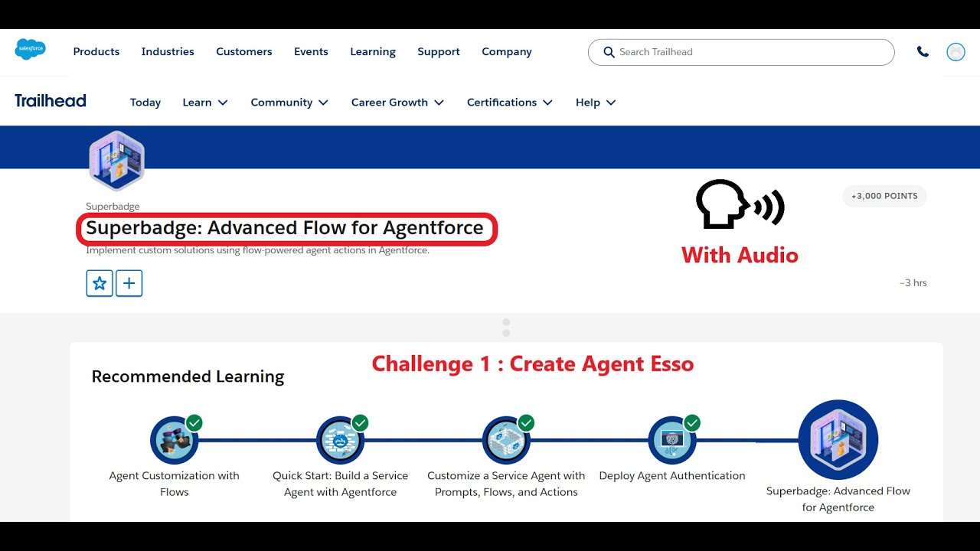Expand the Certifications dropdown menu

pos(510,103)
